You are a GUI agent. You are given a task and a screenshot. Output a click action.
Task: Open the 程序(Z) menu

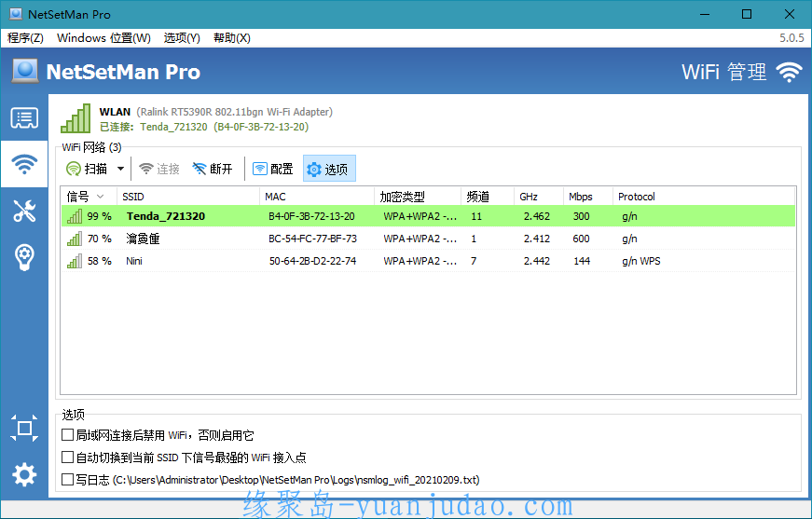[x=25, y=38]
